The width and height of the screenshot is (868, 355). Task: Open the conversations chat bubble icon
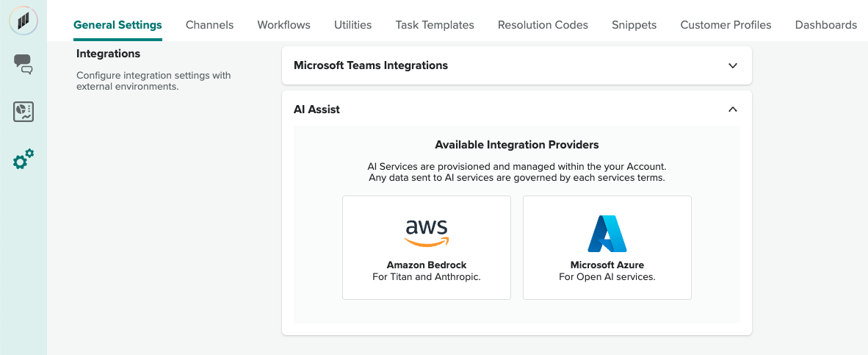[23, 64]
